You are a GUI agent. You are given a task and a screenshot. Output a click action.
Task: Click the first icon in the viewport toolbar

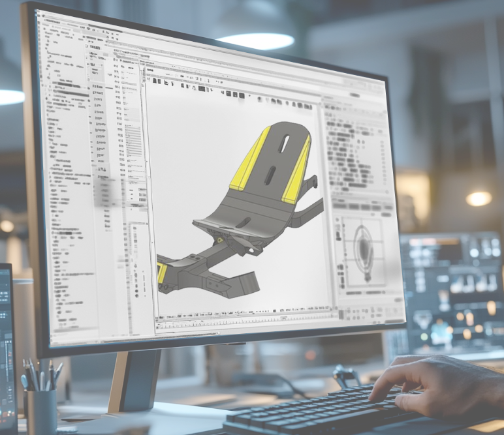tap(149, 80)
